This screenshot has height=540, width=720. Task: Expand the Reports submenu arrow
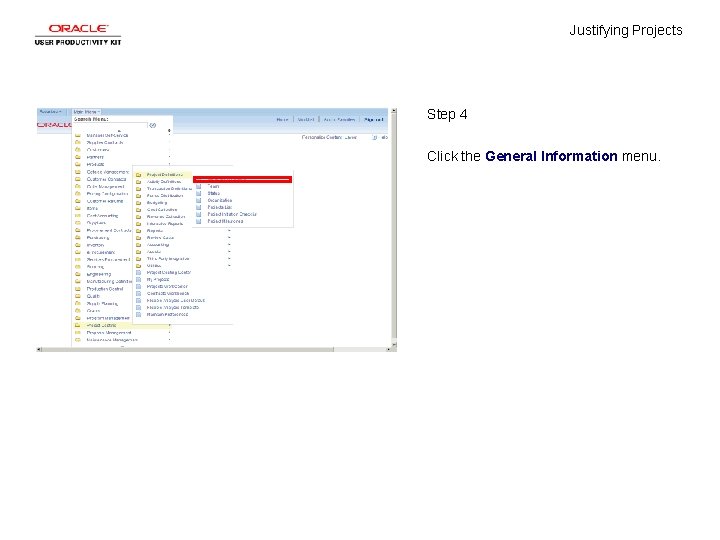coord(229,231)
